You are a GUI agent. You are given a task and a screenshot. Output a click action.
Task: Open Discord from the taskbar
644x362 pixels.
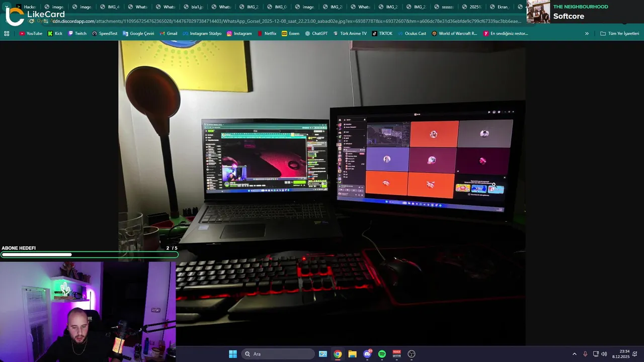[367, 354]
